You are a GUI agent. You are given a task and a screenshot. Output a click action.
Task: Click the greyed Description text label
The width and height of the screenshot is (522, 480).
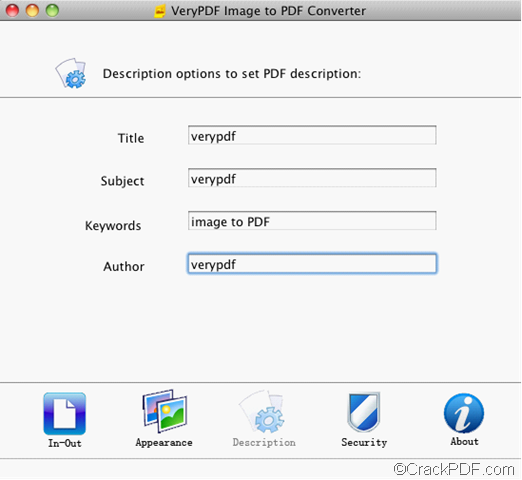tap(264, 442)
